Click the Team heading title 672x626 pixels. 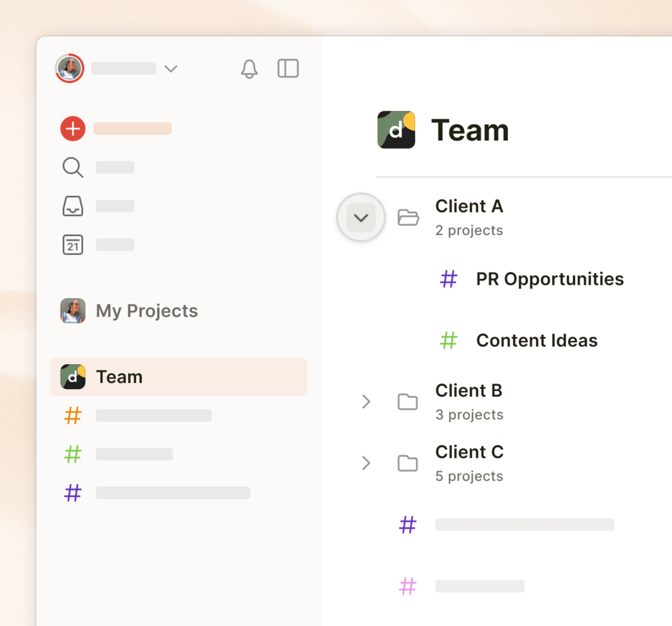point(470,130)
